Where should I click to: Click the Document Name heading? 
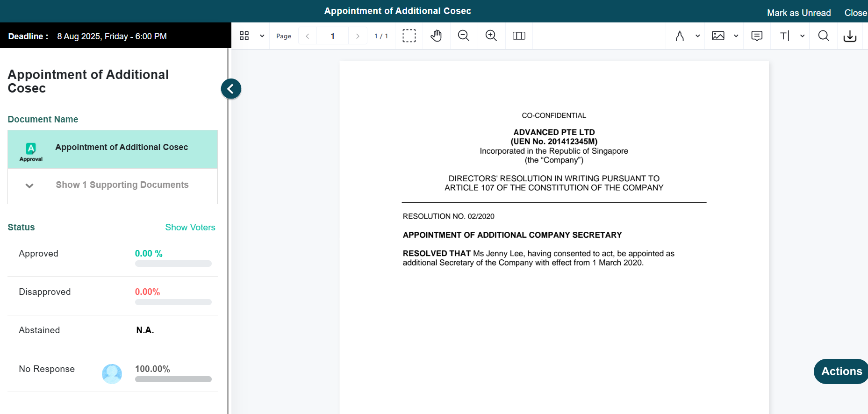[x=43, y=120]
